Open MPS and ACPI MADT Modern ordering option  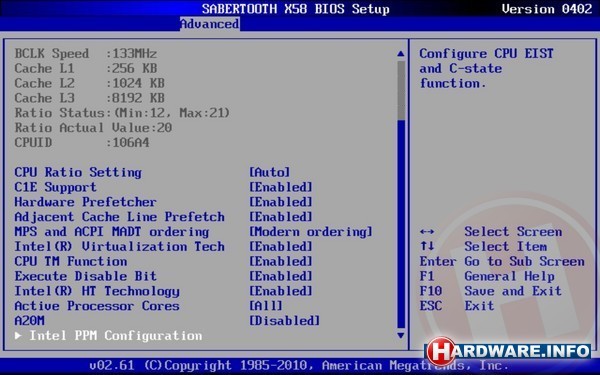[311, 232]
